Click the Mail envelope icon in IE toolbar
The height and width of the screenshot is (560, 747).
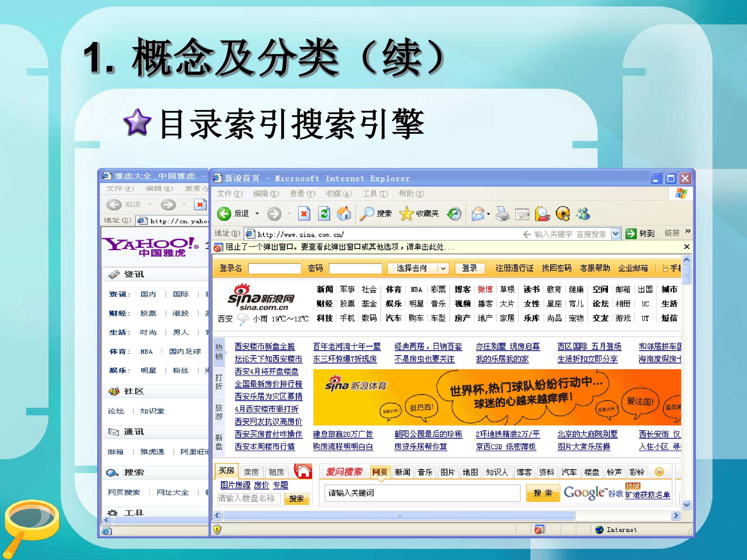point(478,214)
